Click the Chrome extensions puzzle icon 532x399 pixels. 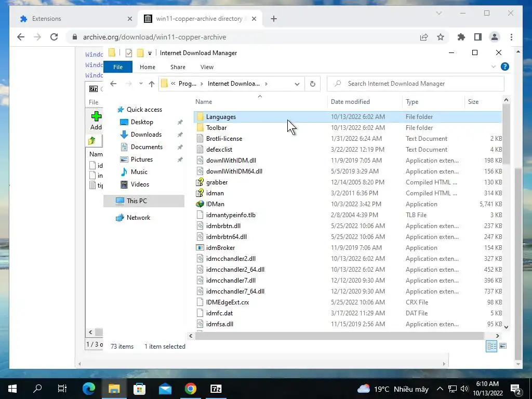click(461, 37)
